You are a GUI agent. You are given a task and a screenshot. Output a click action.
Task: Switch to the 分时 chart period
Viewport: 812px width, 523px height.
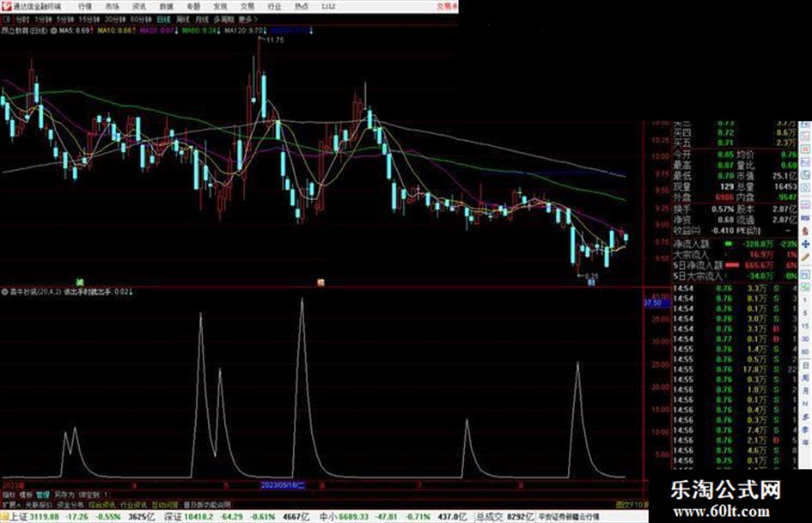coord(21,19)
